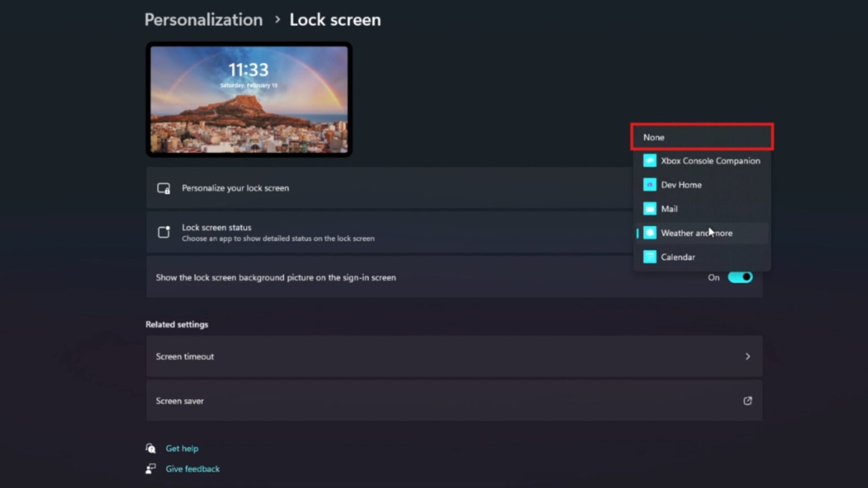Click the Calendar app icon
Viewport: 868px width, 488px height.
click(649, 257)
